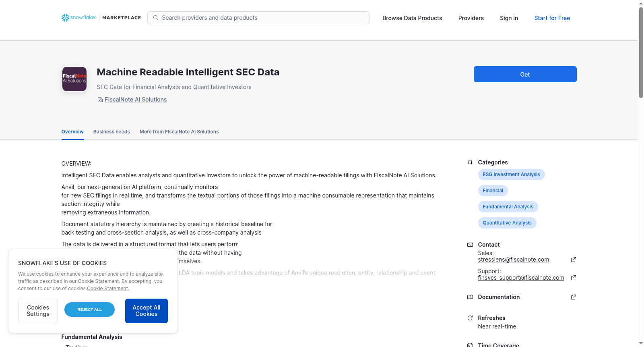
Task: Focus the search providers and data products field
Action: pos(258,18)
